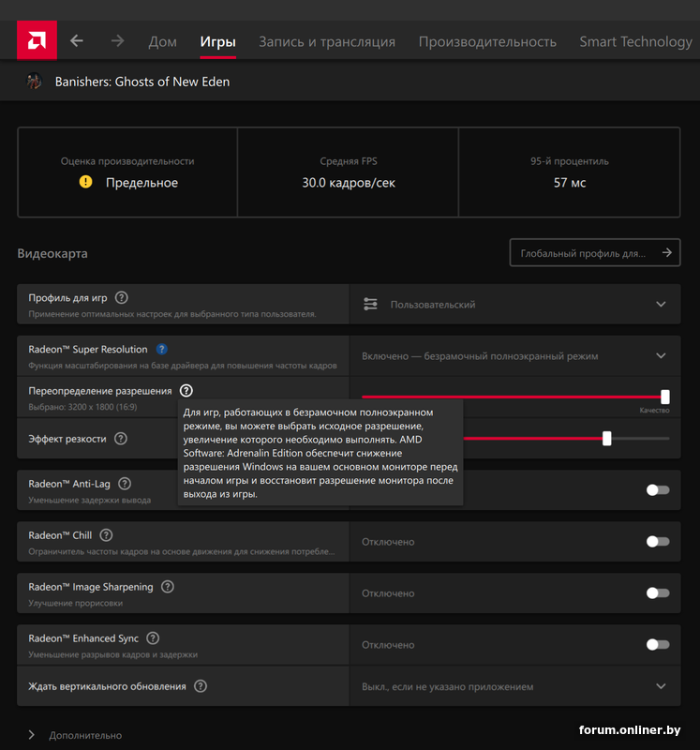Viewport: 700px width, 750px height.
Task: Enable the Radeon Anti-Lag toggle
Action: point(658,490)
